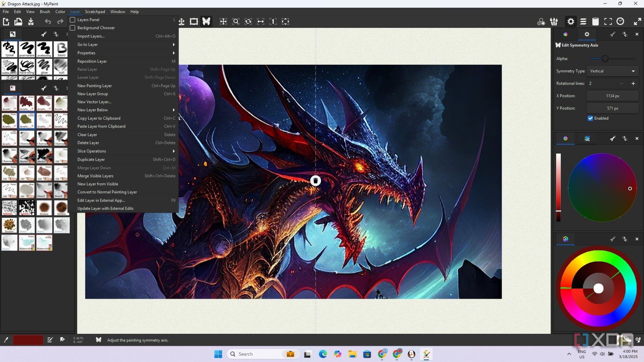Select the Rotate view tool icon
The image size is (644, 362).
(x=248, y=21)
